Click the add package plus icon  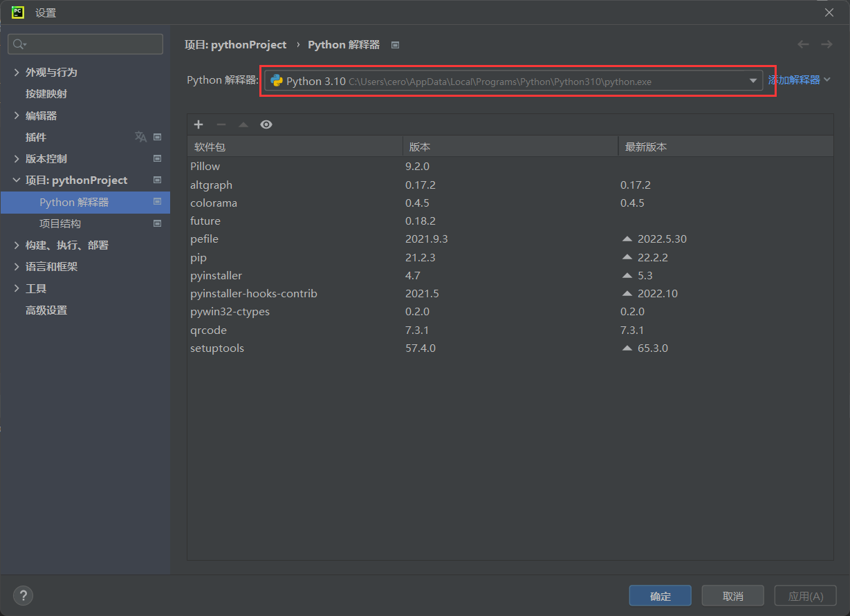(x=198, y=124)
